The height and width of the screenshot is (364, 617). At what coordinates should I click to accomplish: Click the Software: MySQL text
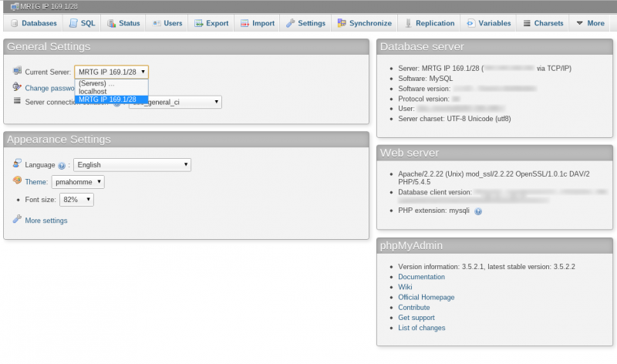tap(426, 79)
